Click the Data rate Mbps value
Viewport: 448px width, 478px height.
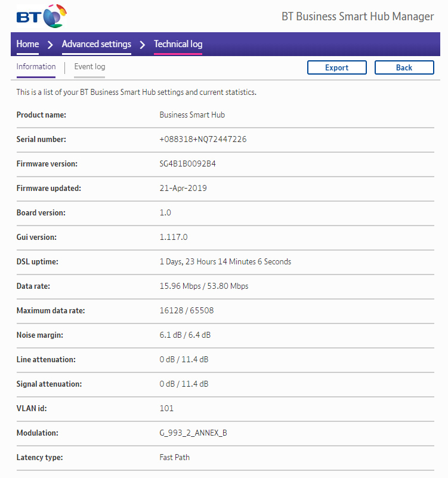pyautogui.click(x=203, y=286)
